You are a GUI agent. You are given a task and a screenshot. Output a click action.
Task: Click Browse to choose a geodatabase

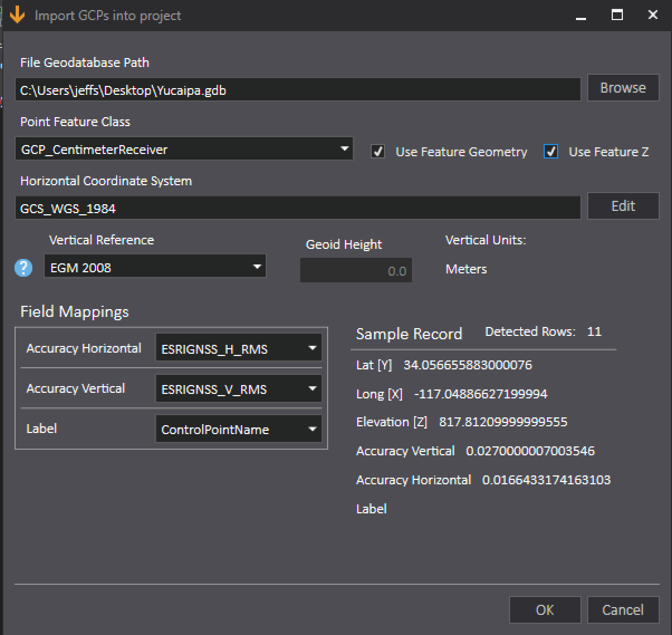(x=623, y=88)
